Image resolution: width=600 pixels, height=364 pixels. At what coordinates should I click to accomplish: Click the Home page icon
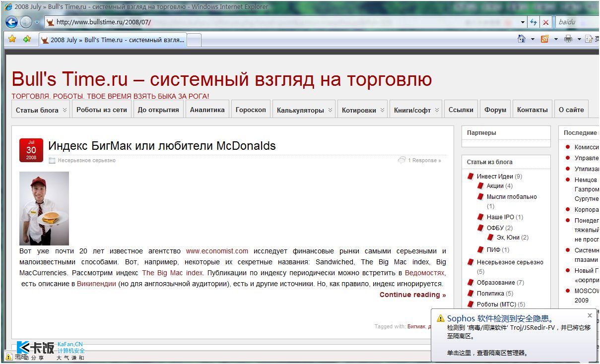point(521,39)
